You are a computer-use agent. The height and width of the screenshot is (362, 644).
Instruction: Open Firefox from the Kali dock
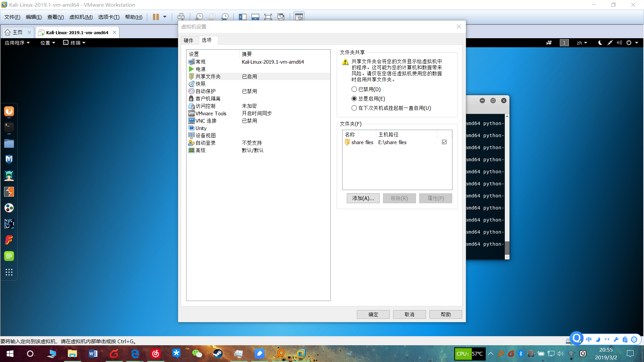coord(9,111)
